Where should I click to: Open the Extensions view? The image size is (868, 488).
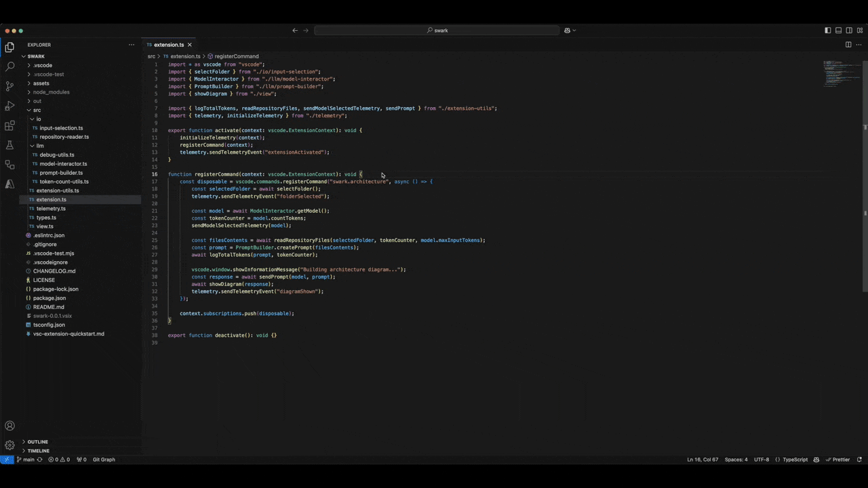tap(9, 125)
